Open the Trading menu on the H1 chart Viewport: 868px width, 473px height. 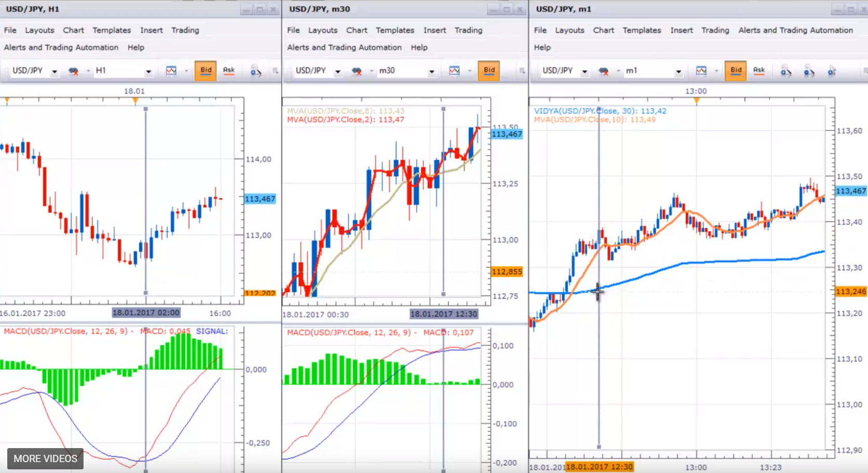coord(185,30)
